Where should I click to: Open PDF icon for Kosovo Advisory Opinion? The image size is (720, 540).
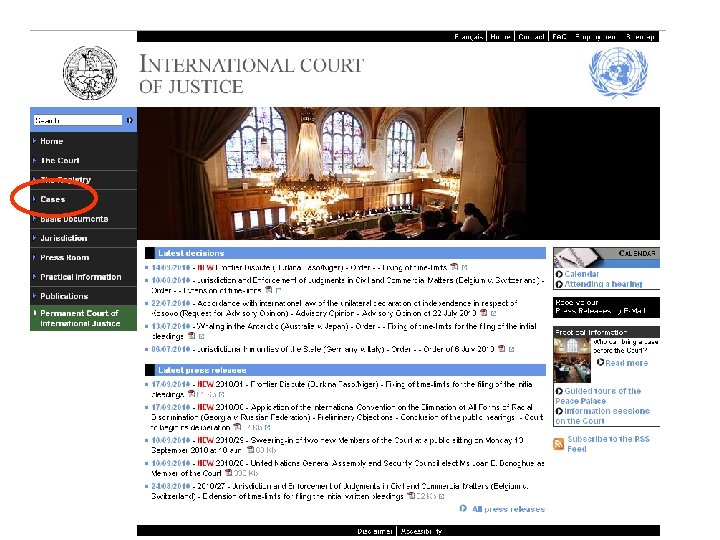483,313
